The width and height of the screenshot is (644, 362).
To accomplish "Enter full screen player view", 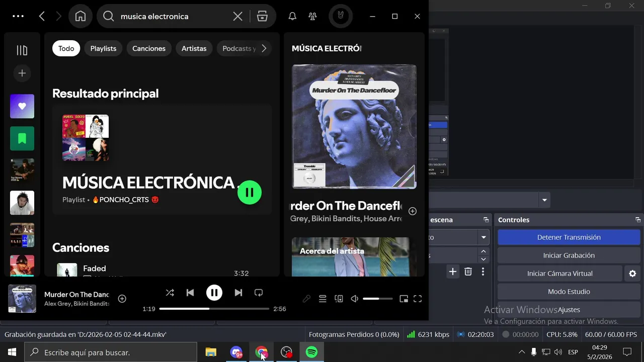I will 418,299.
